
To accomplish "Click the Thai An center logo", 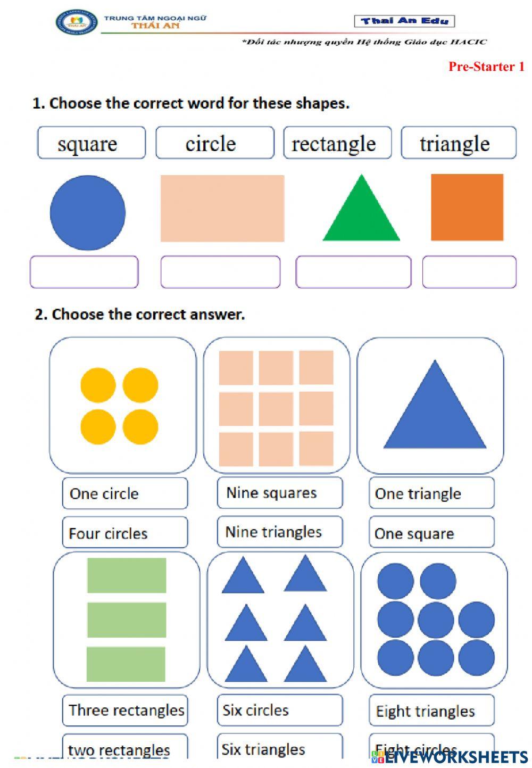I will [x=76, y=22].
